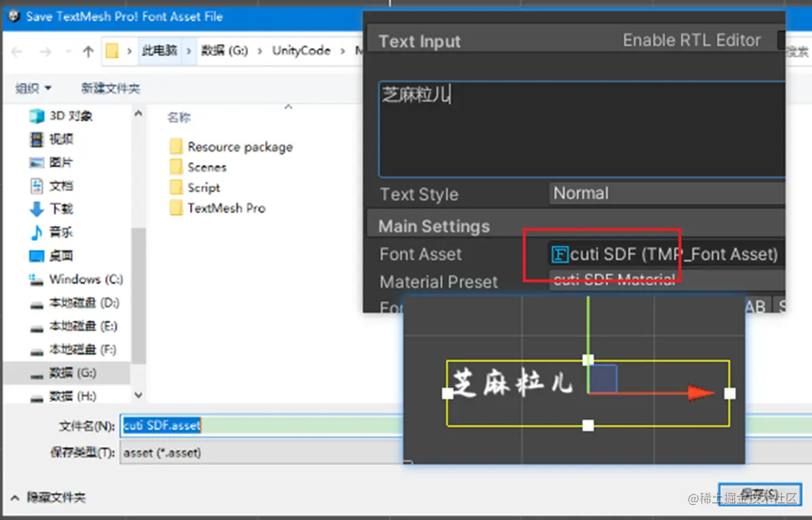Click the 芝麻粒儿 text object in scene

(x=513, y=383)
